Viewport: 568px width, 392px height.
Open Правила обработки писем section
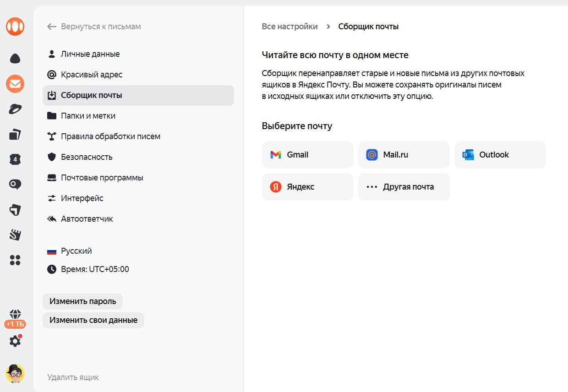point(110,136)
